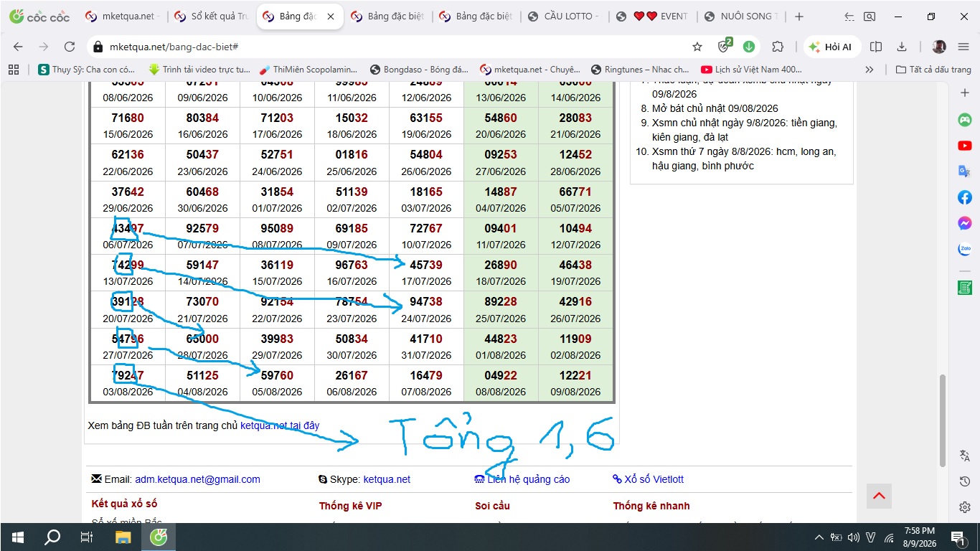Open the translate page icon in the sidebar
The height and width of the screenshot is (551, 980).
965,456
